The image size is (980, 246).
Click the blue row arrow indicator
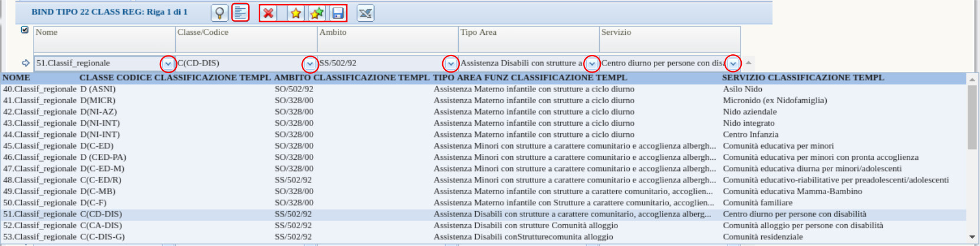[25, 63]
